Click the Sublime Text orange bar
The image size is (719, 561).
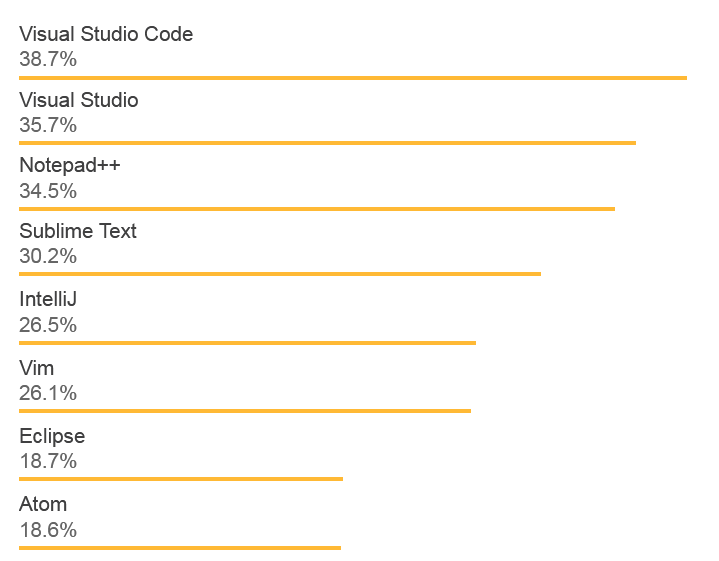tap(279, 273)
